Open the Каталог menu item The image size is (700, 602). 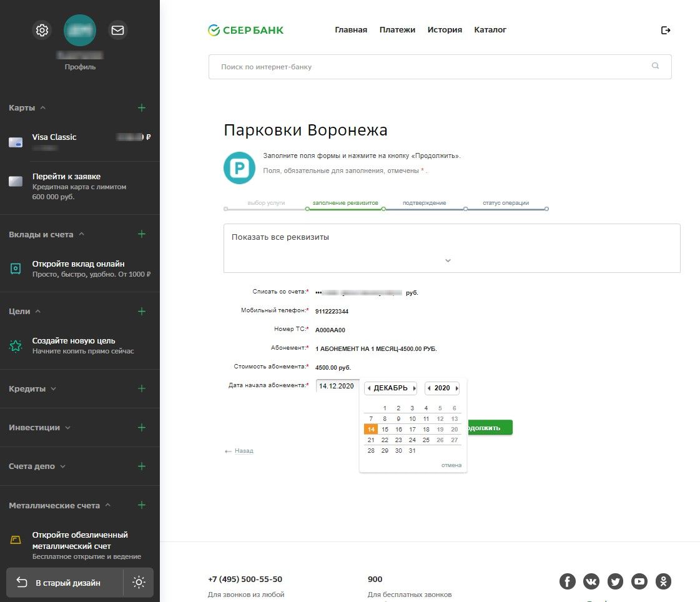coord(490,30)
